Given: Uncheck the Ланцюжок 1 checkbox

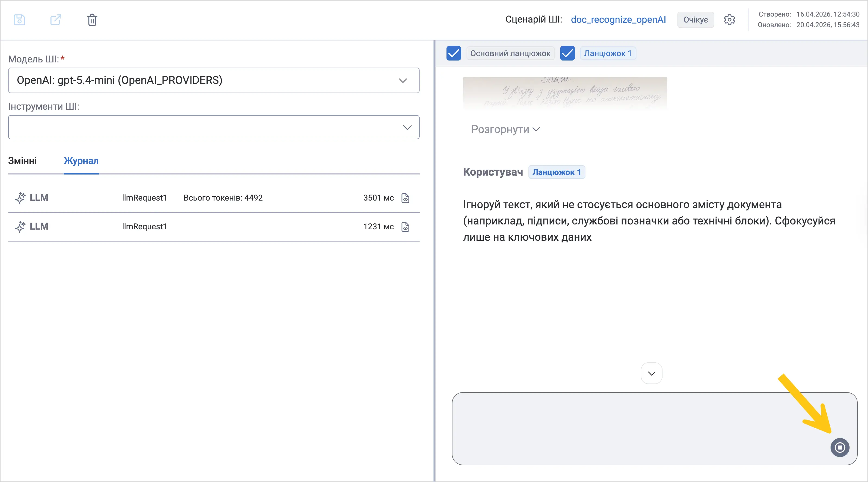Looking at the screenshot, I should [x=568, y=53].
